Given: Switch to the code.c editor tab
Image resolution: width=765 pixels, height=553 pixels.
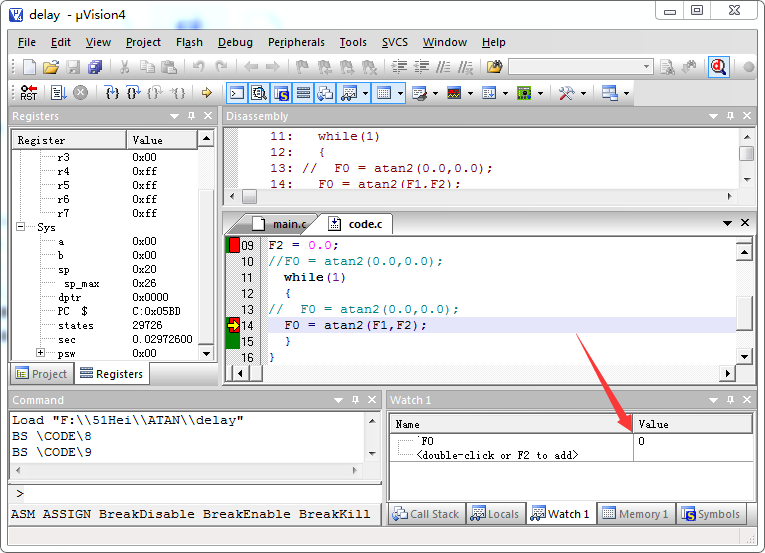Looking at the screenshot, I should tap(357, 224).
